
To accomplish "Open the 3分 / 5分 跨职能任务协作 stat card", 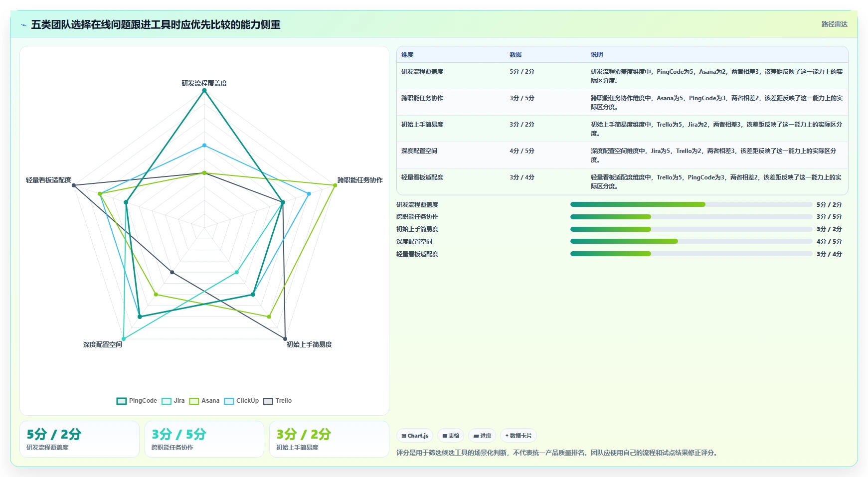I will click(204, 439).
